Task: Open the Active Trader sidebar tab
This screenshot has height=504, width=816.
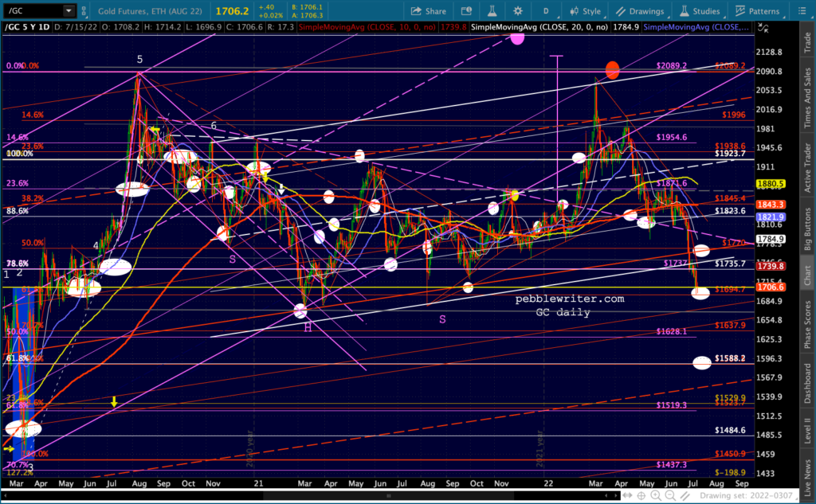Action: pos(808,169)
